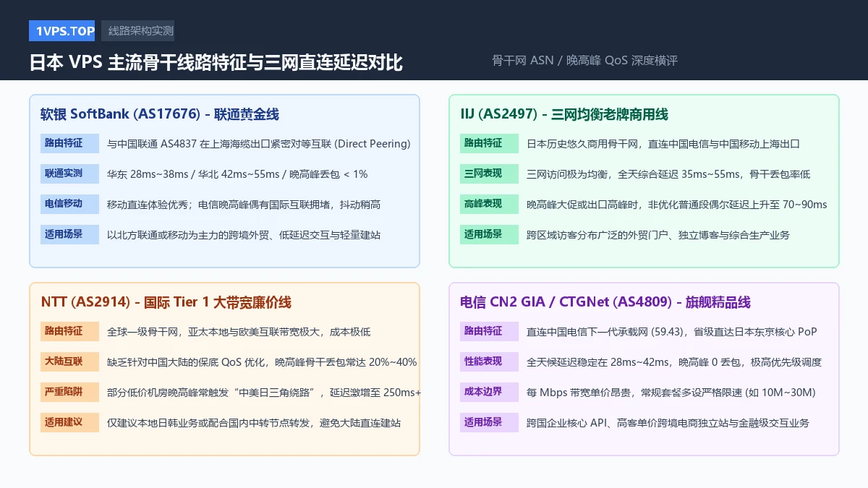Click the 高峰表现 label
This screenshot has width=868, height=488.
[x=490, y=204]
